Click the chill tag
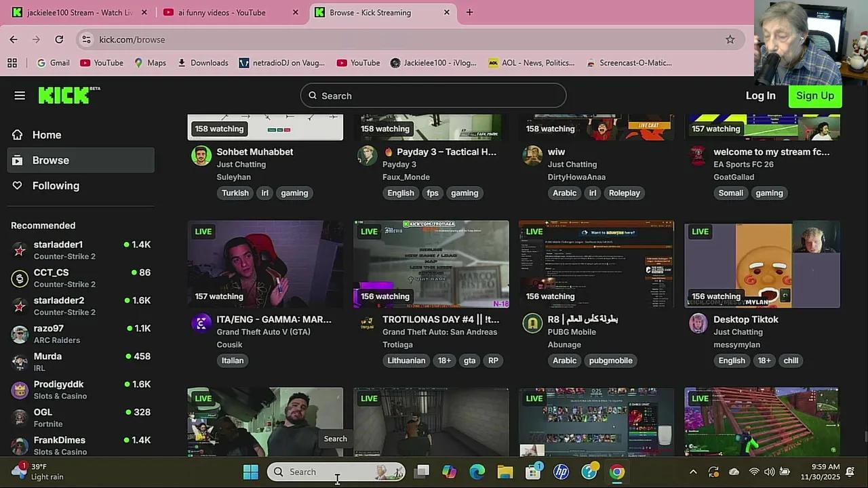The height and width of the screenshot is (488, 868). (791, 361)
